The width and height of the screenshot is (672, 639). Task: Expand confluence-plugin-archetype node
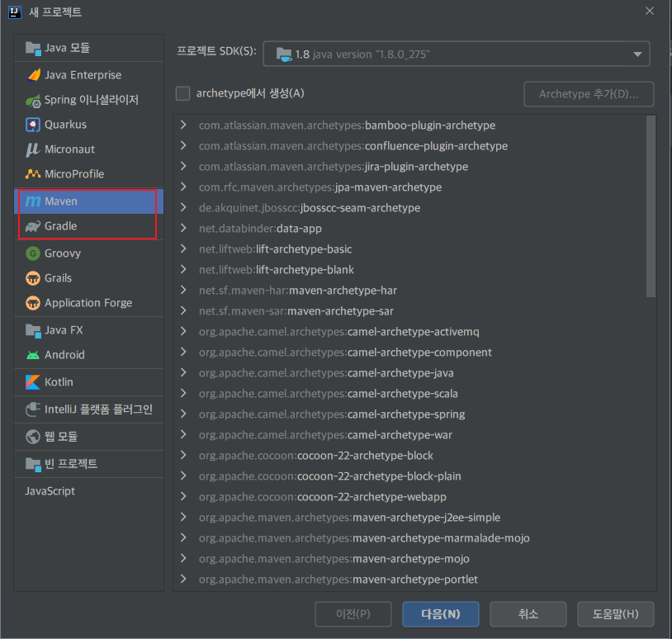183,145
